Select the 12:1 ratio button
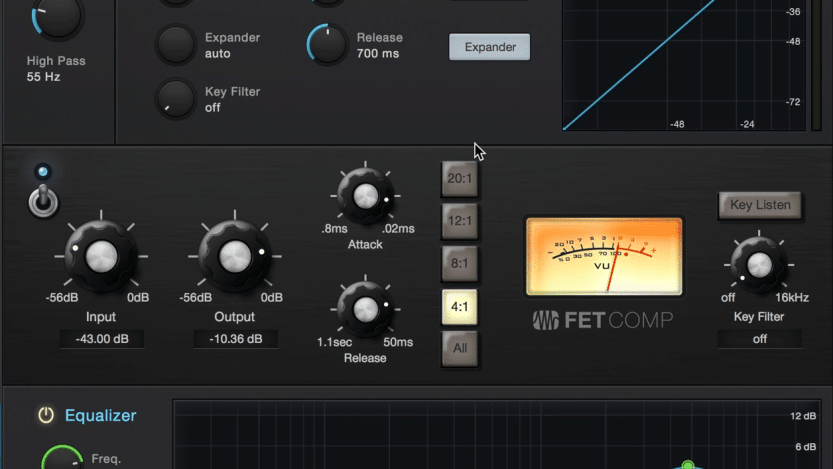 [x=460, y=221]
